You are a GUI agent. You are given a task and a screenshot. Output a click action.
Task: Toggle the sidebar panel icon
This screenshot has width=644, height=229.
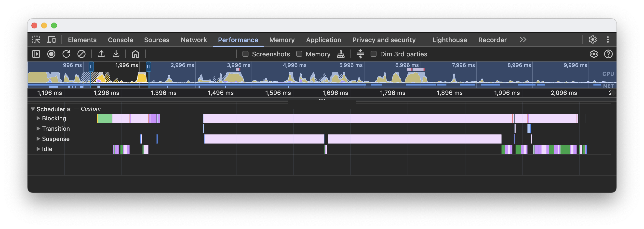click(x=36, y=54)
